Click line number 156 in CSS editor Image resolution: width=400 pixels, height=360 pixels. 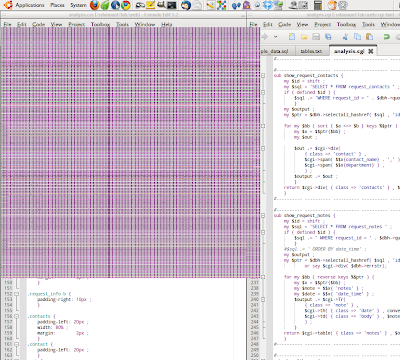click(x=8, y=316)
